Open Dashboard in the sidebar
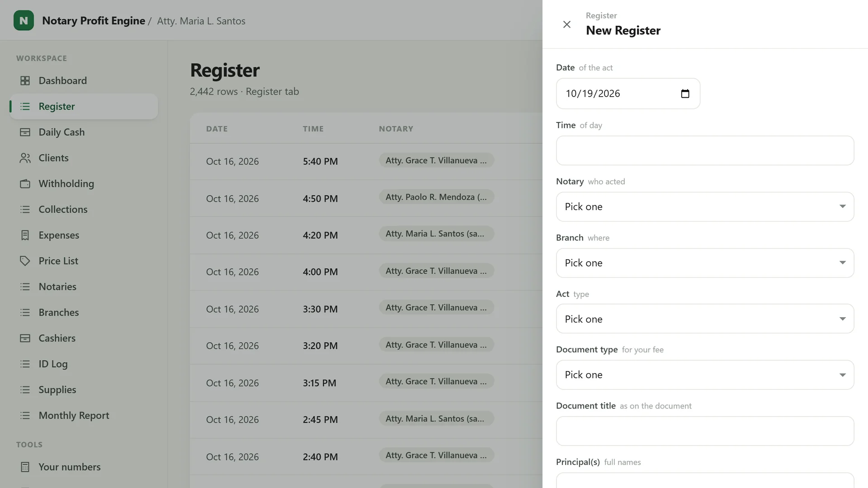This screenshot has width=868, height=488. 84,80
